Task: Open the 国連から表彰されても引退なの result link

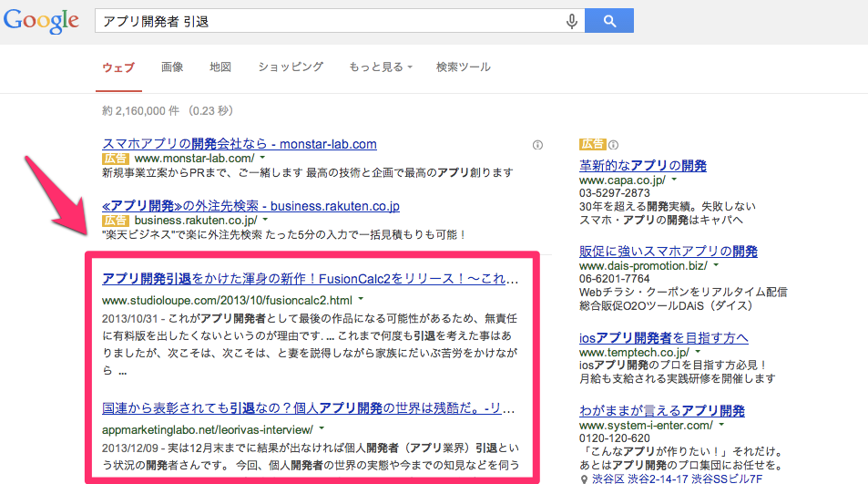Action: [309, 408]
